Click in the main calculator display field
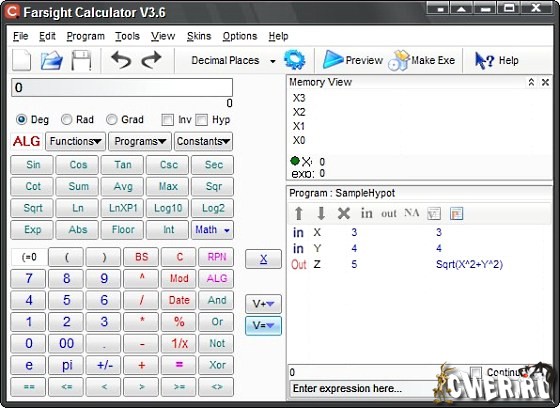The image size is (560, 408). (122, 88)
